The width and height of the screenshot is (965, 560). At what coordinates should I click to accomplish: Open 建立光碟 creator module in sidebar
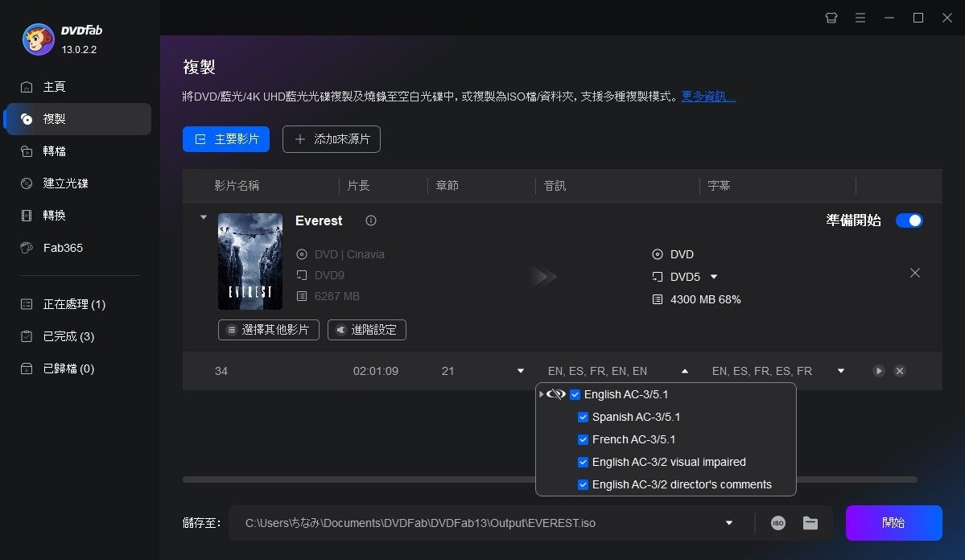point(77,183)
